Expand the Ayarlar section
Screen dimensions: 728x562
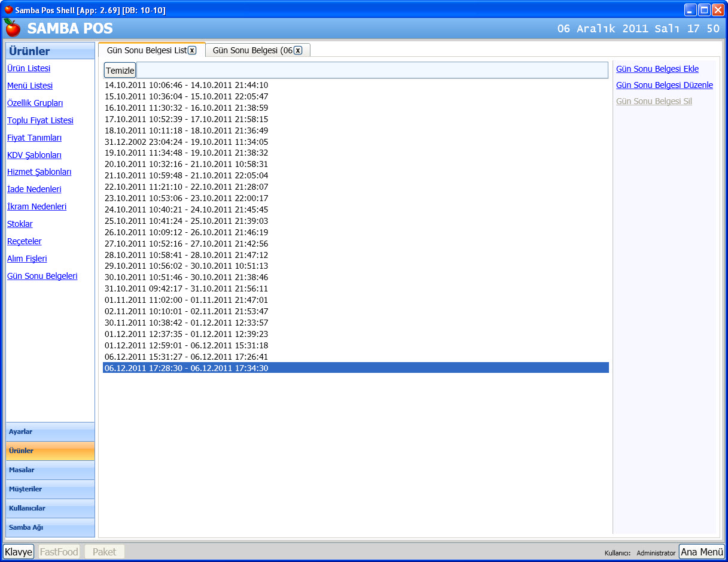[50, 432]
